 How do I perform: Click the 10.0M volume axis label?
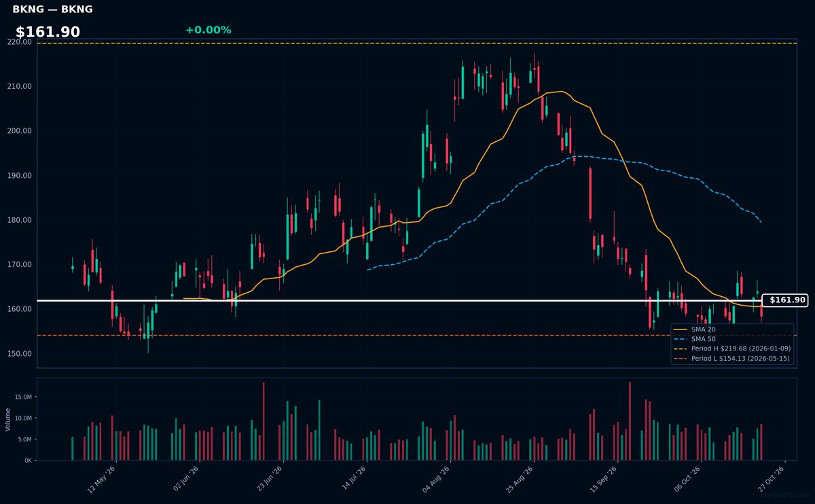pyautogui.click(x=22, y=418)
